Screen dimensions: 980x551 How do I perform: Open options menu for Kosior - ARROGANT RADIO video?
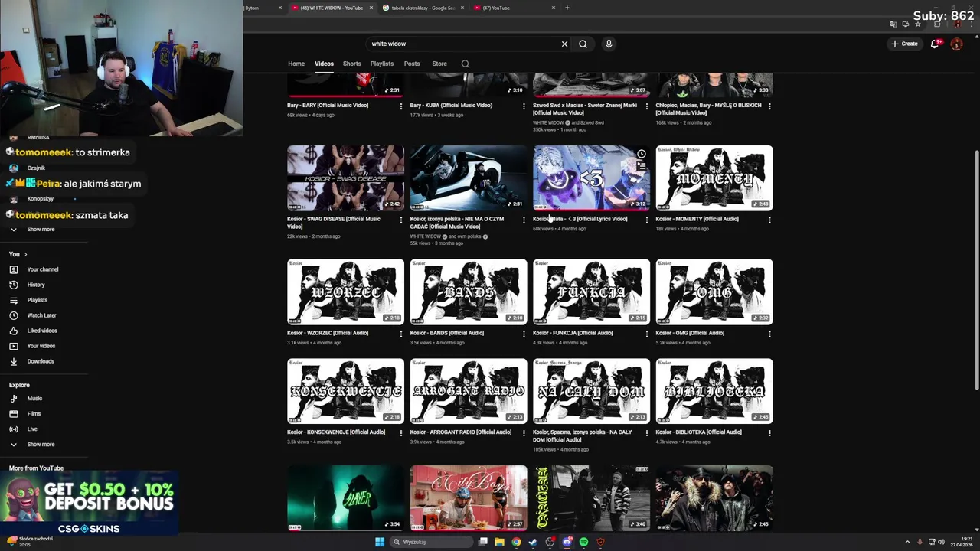pos(524,432)
